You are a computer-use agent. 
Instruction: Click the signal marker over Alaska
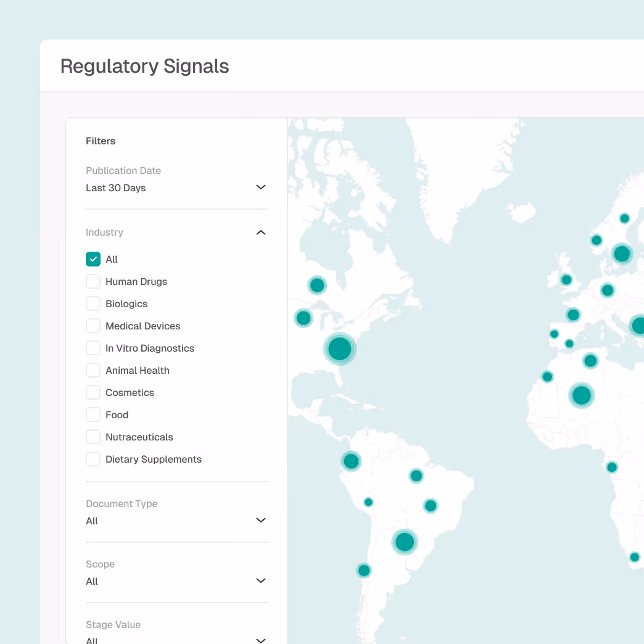pyautogui.click(x=317, y=285)
